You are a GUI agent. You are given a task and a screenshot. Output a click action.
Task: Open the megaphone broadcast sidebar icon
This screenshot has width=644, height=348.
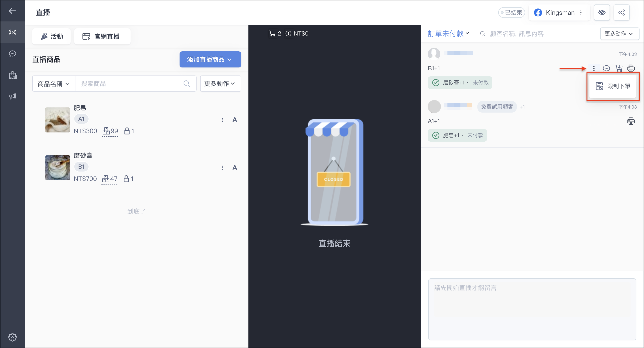pyautogui.click(x=13, y=96)
